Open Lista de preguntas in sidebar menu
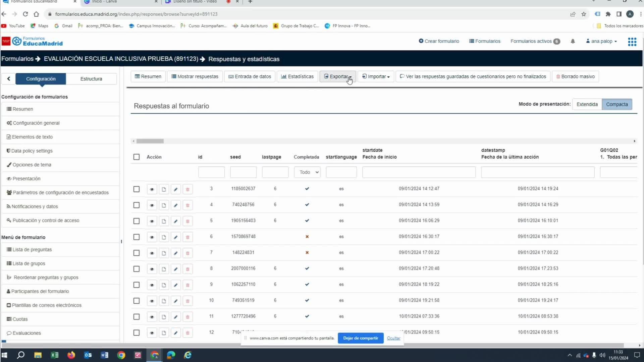Image resolution: width=644 pixels, height=362 pixels. coord(32,250)
